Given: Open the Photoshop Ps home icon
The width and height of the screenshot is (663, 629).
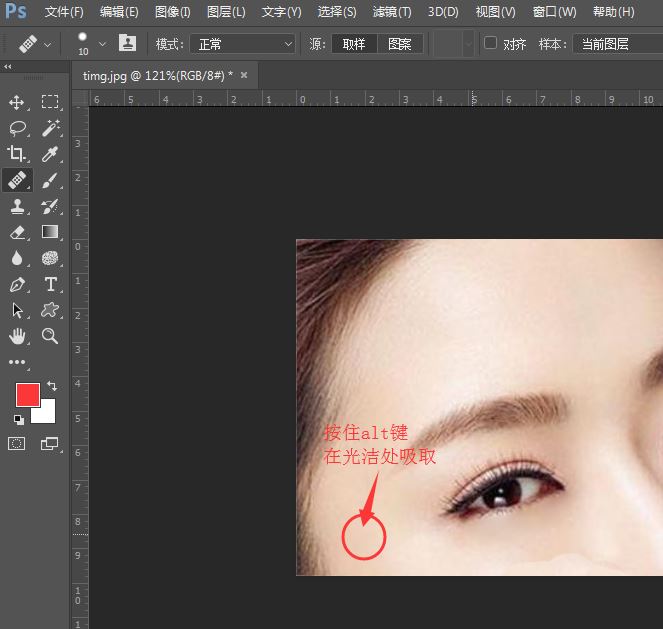Looking at the screenshot, I should tap(16, 11).
